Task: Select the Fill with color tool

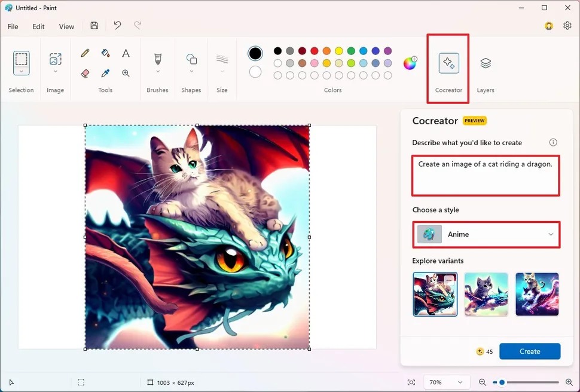Action: tap(105, 53)
